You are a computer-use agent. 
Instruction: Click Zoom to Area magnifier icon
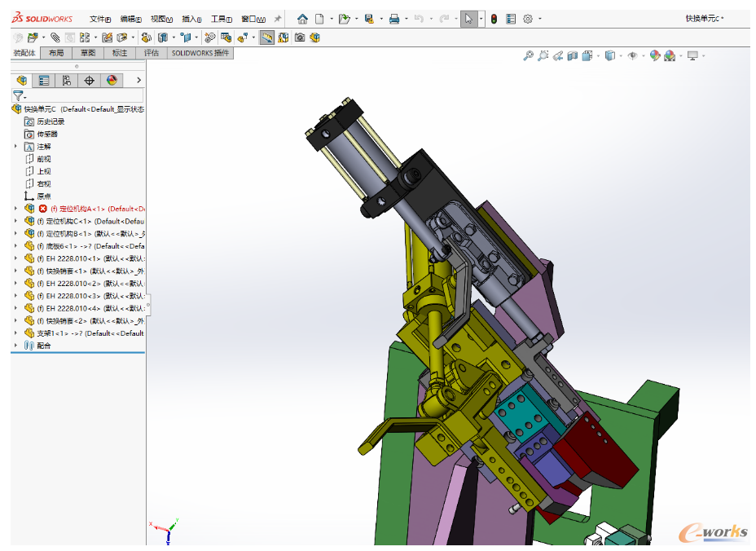(543, 56)
